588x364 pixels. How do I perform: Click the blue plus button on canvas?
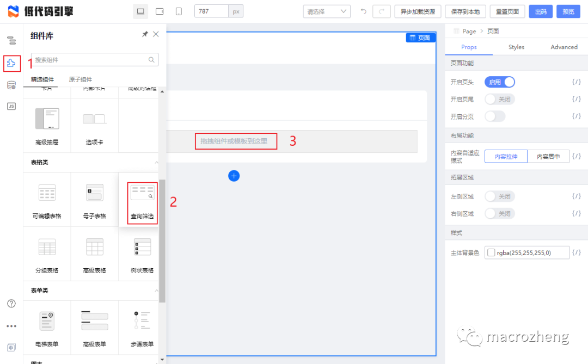click(x=234, y=175)
